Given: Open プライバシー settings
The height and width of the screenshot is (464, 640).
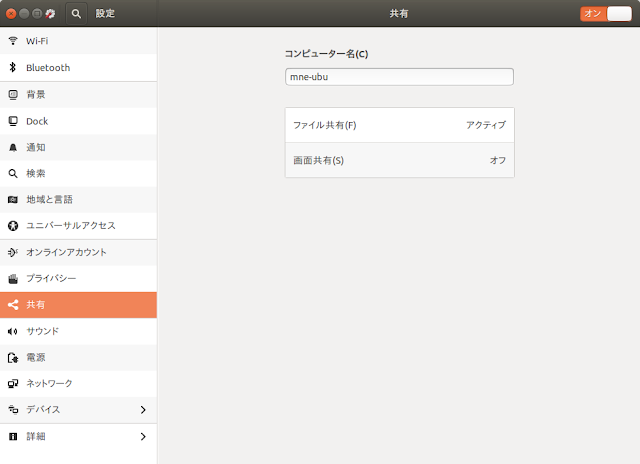Looking at the screenshot, I should pyautogui.click(x=78, y=279).
